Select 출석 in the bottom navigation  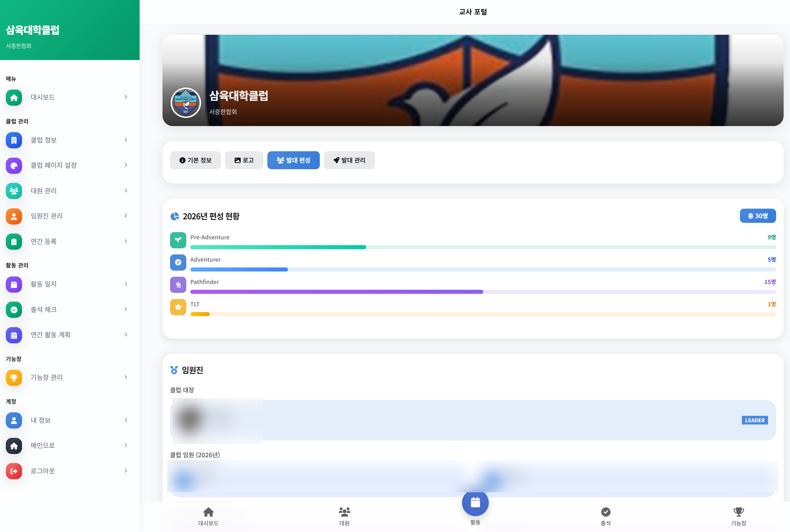pyautogui.click(x=606, y=516)
